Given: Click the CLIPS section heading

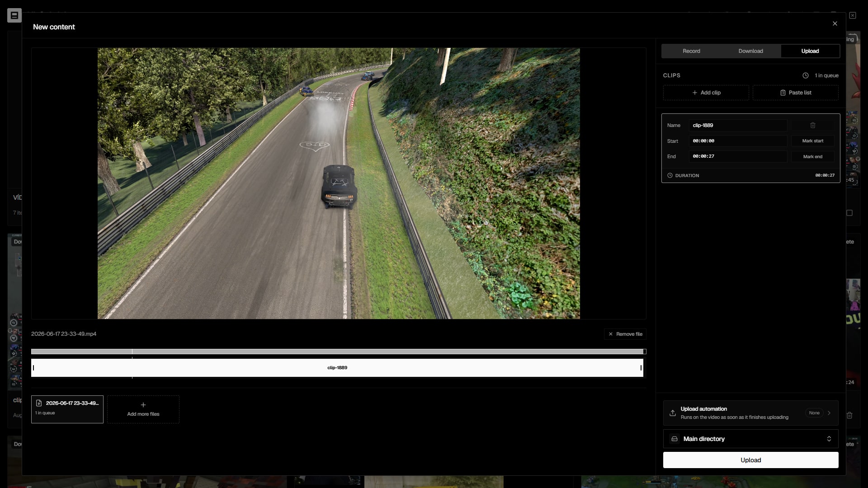Looking at the screenshot, I should (x=671, y=75).
